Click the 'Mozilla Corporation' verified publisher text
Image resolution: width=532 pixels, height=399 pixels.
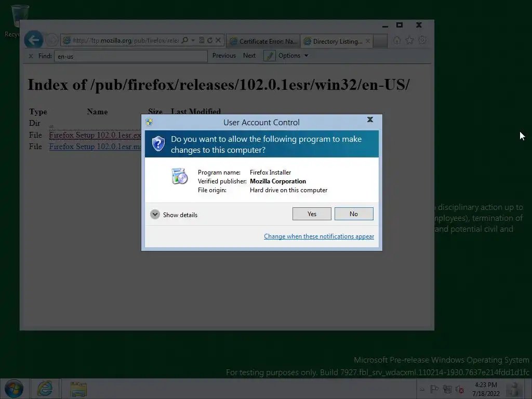click(278, 181)
